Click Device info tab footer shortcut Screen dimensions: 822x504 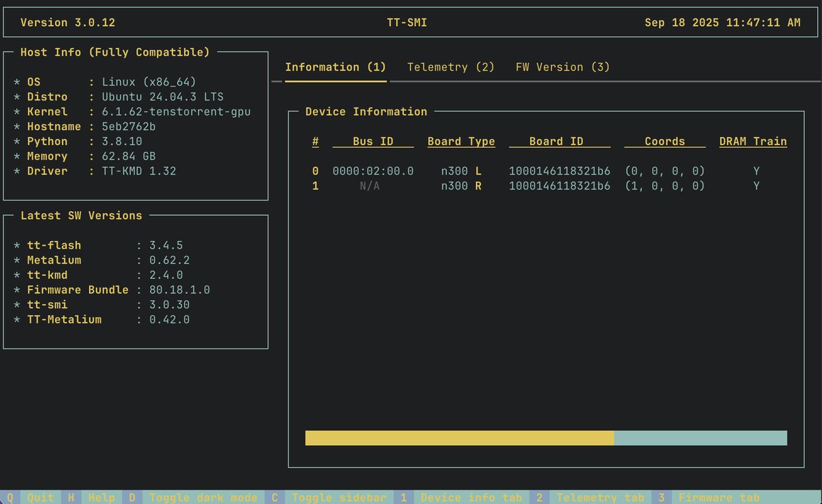pos(471,498)
